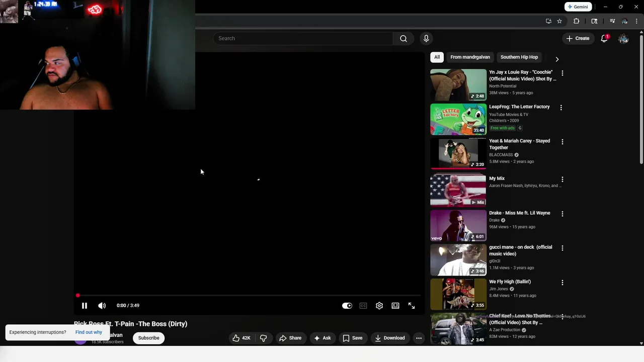The image size is (644, 362).
Task: Bookmark this page with the star
Action: click(559, 21)
